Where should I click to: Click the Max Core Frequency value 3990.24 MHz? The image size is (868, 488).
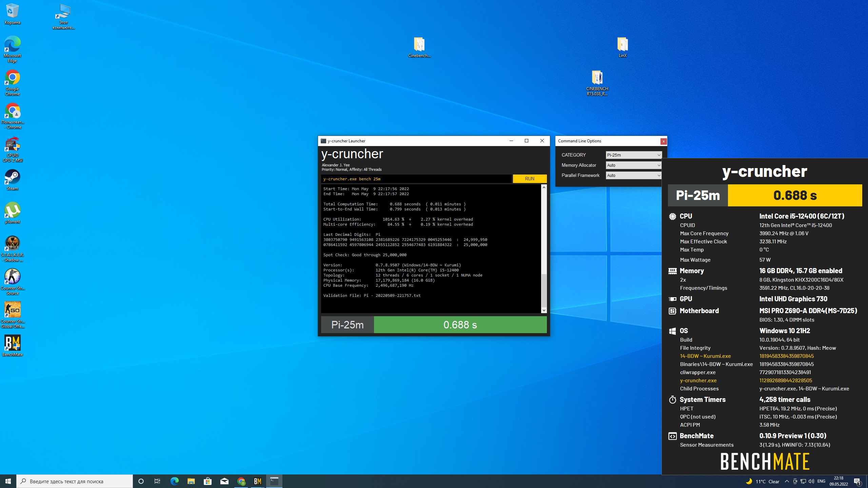784,233
